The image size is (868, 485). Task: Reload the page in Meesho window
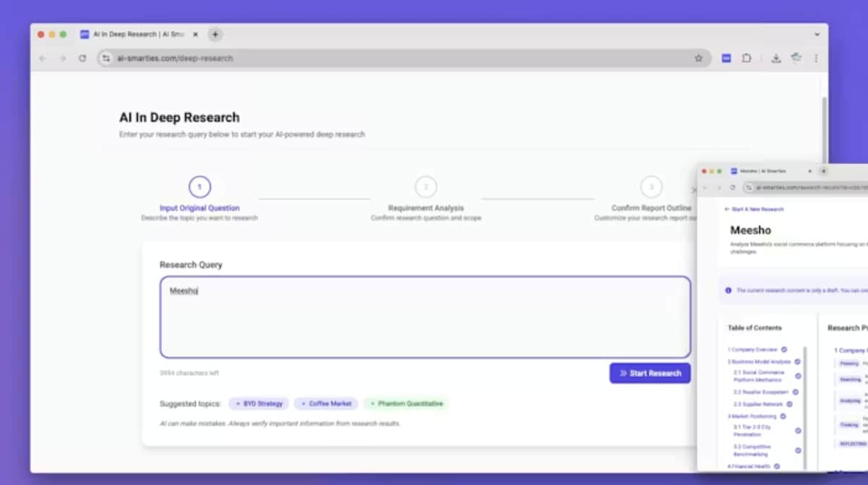tap(732, 187)
